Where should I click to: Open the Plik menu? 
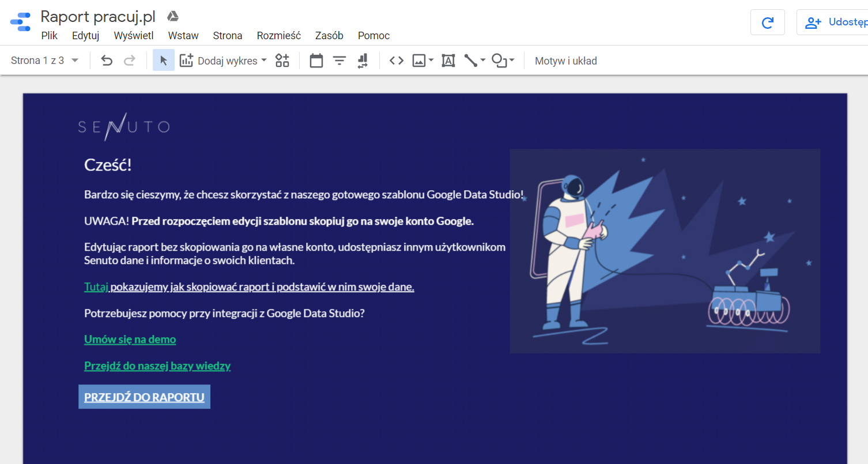tap(50, 36)
